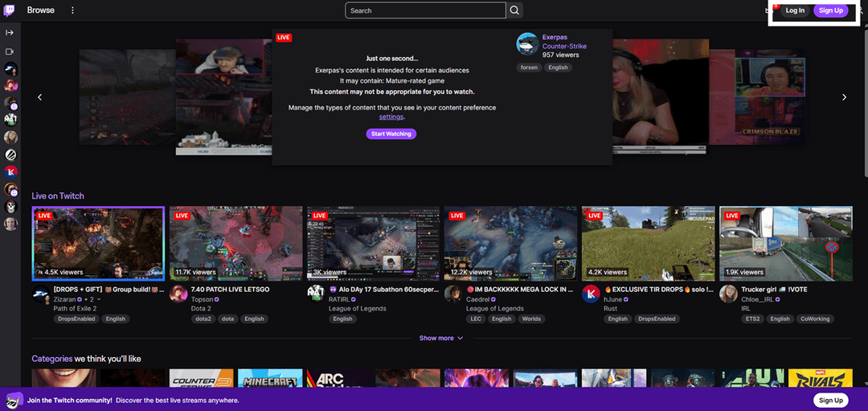Open the three-dot More menu beside Browse
Viewport: 868px width, 411px height.
click(72, 10)
